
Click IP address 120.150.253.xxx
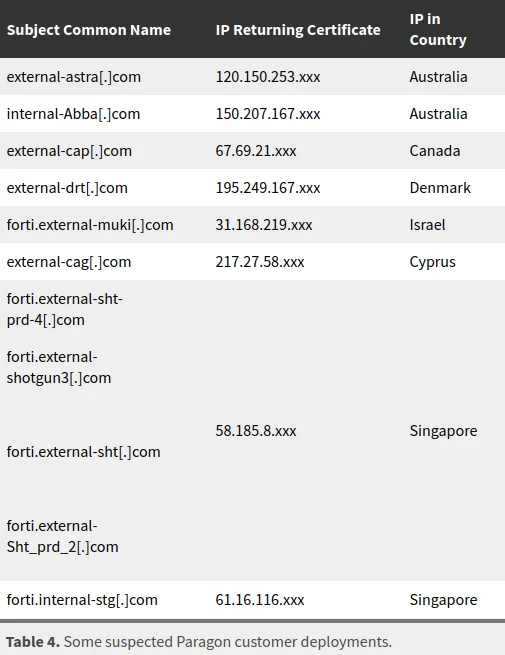click(x=268, y=77)
